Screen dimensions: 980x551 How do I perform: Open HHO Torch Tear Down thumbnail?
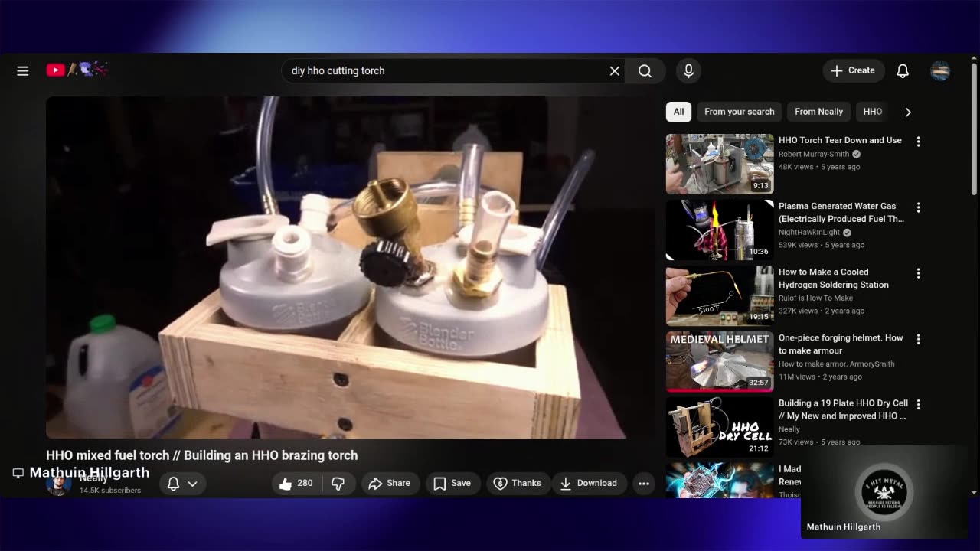pyautogui.click(x=720, y=165)
